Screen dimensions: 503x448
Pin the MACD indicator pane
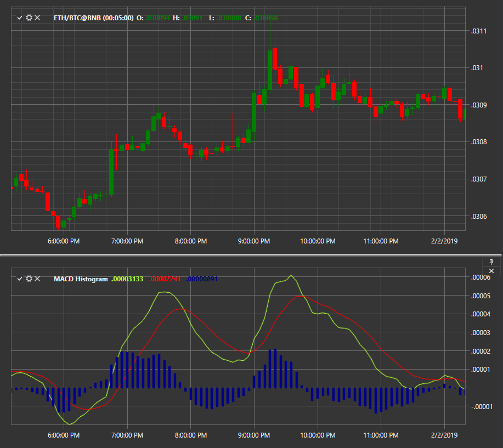click(x=491, y=262)
